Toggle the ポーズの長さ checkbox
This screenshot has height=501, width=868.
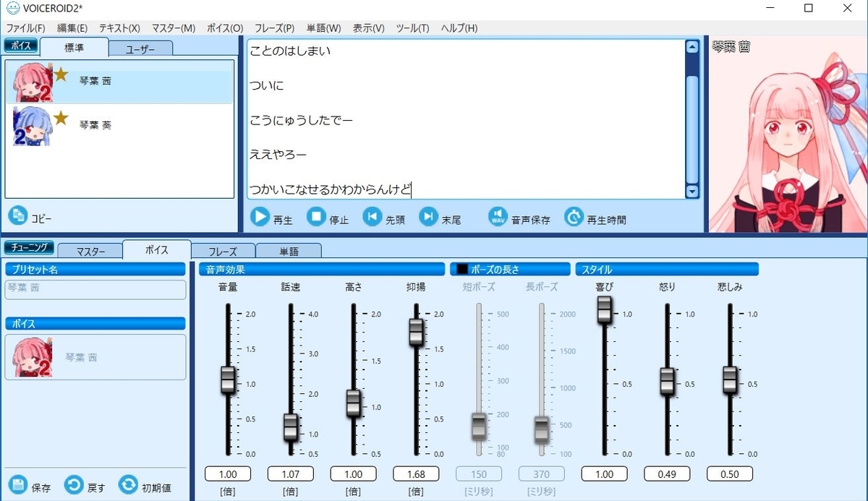[462, 270]
